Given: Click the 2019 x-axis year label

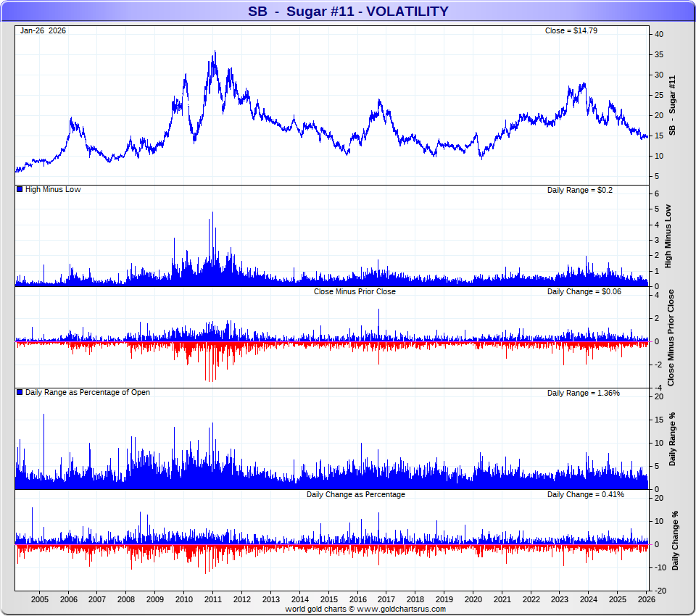Looking at the screenshot, I should 444,599.
